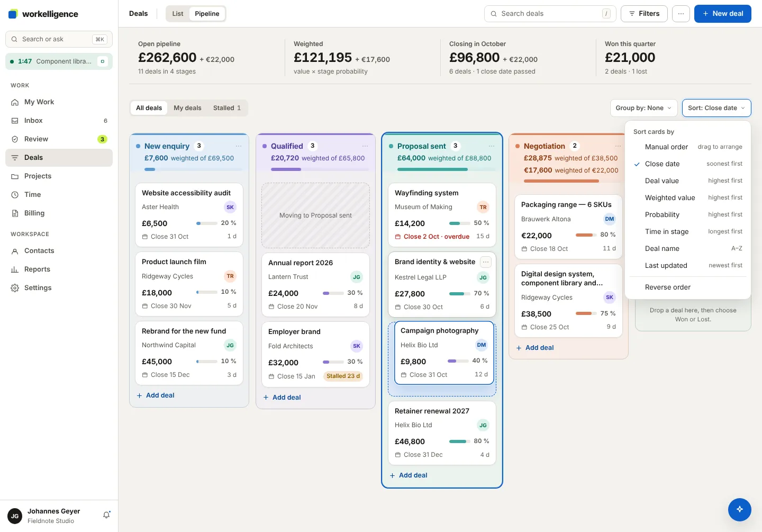Choose Reverse order in the sort menu
The width and height of the screenshot is (762, 532).
688,287
